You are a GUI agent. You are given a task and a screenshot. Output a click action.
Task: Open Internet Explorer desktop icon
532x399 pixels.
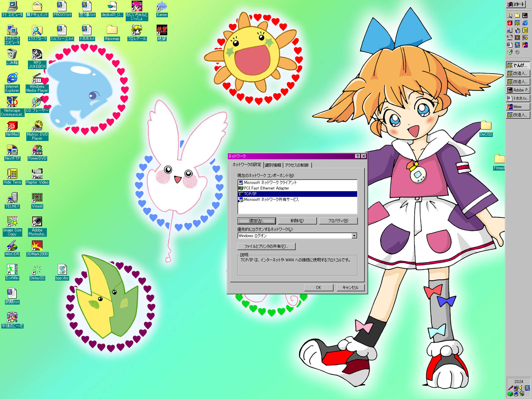coord(12,78)
